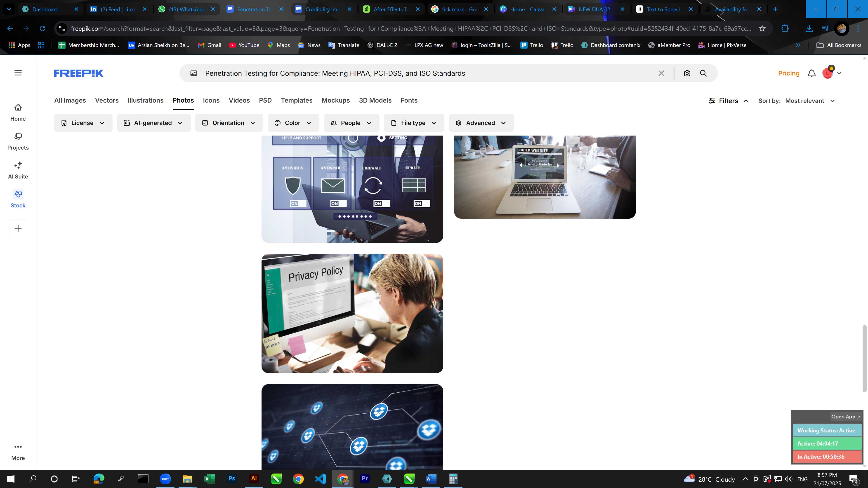
Task: Expand the Color filter dropdown
Action: pos(293,123)
